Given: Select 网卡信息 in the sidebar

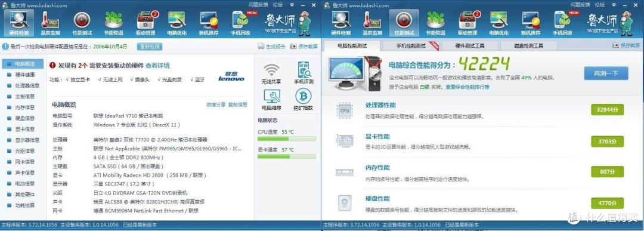Looking at the screenshot, I should pos(23,162).
